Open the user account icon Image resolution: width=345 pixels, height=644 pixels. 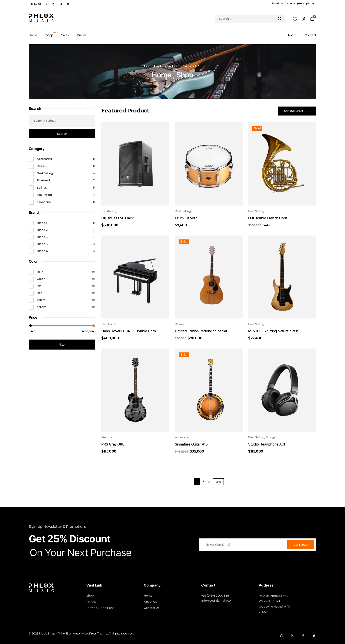click(x=303, y=19)
